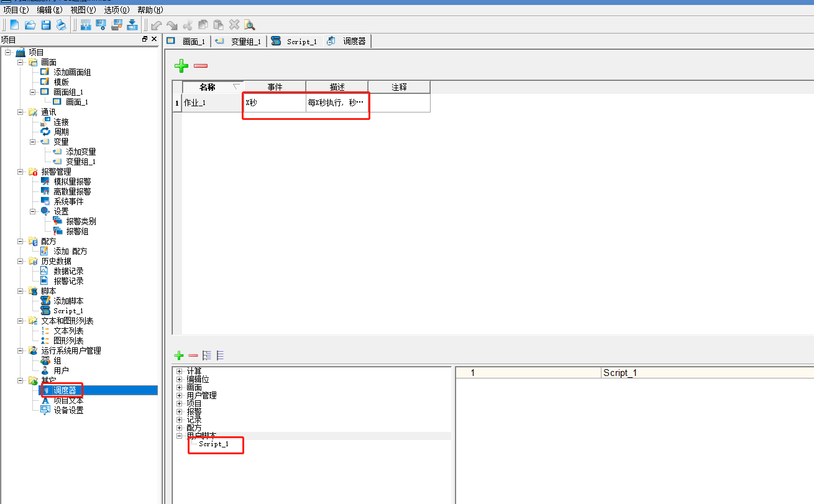The image size is (814, 504).
Task: Select 文本列表 tree item
Action: pos(68,331)
